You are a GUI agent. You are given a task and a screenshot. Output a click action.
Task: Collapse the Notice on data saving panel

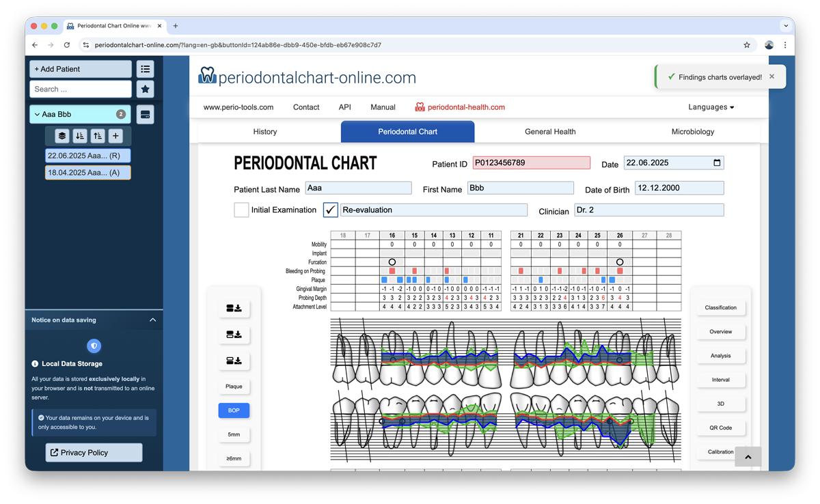[152, 320]
